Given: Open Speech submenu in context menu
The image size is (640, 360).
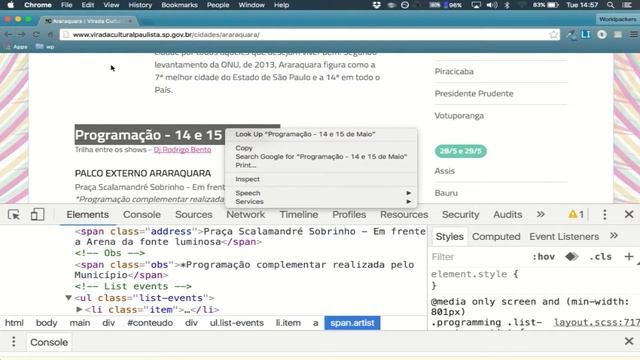Looking at the screenshot, I should click(321, 193).
